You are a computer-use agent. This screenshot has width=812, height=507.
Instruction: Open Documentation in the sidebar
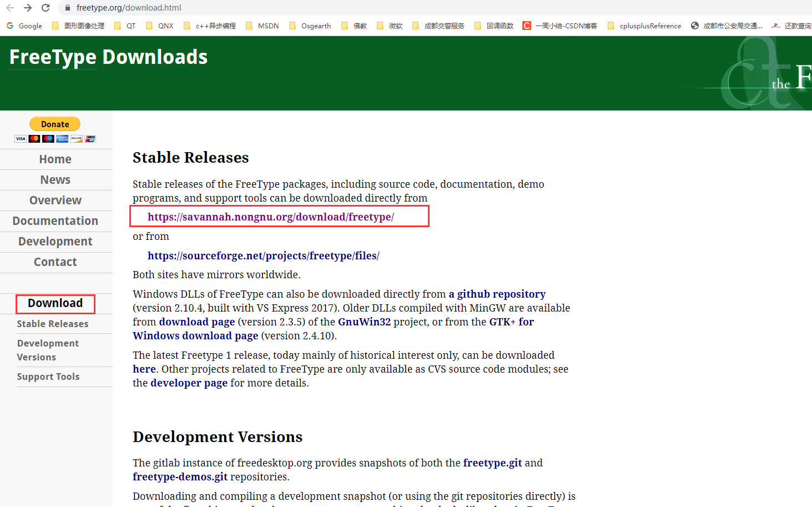(56, 221)
